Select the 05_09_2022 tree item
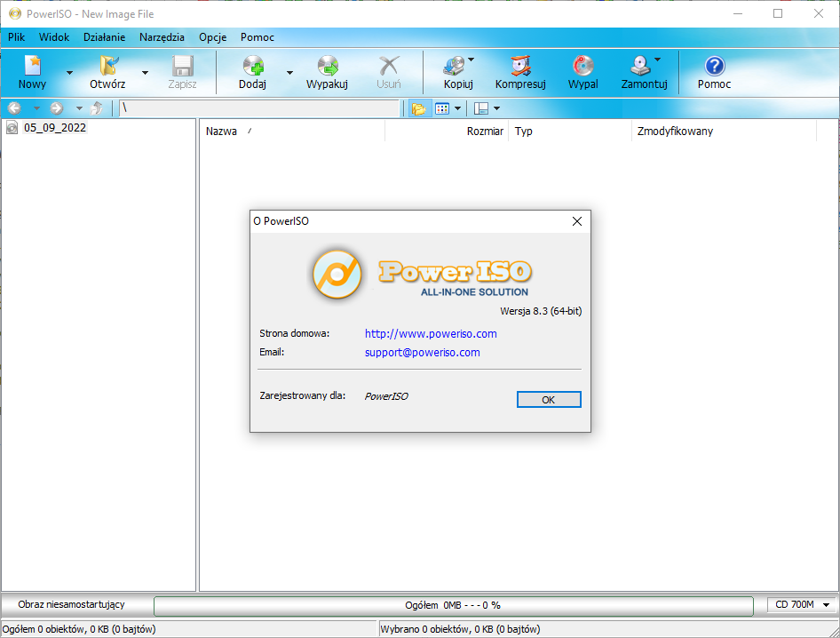 [x=55, y=128]
